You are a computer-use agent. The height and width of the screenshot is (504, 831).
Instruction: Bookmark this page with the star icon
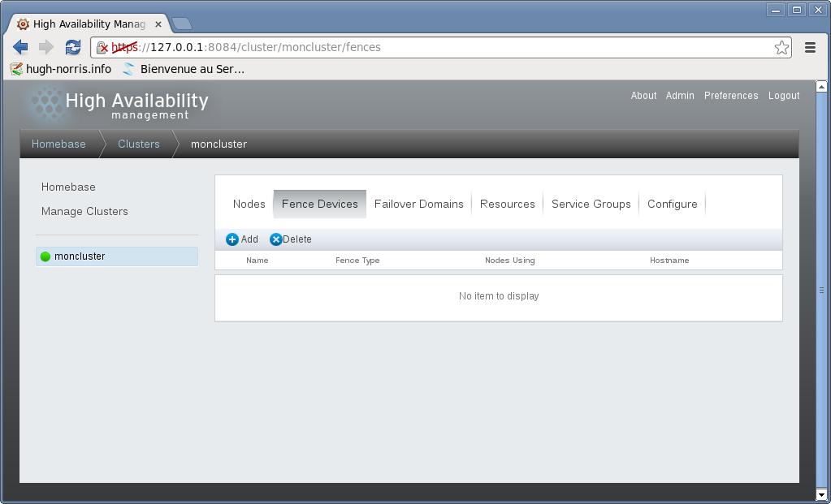pyautogui.click(x=781, y=47)
